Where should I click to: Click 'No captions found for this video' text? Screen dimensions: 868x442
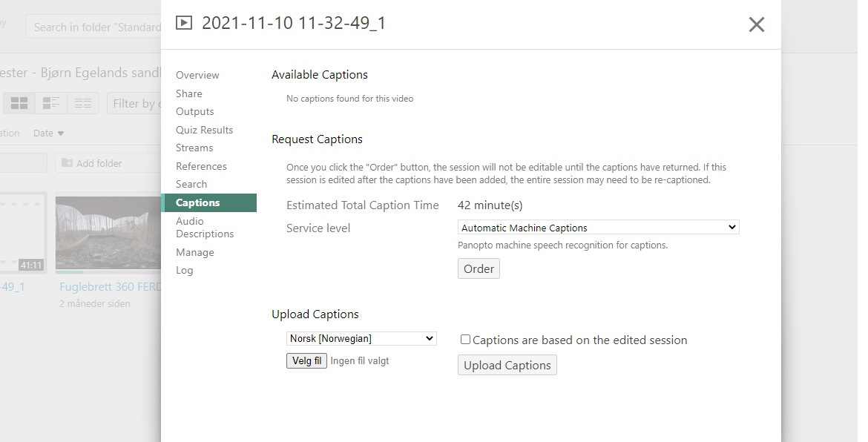[x=350, y=99]
